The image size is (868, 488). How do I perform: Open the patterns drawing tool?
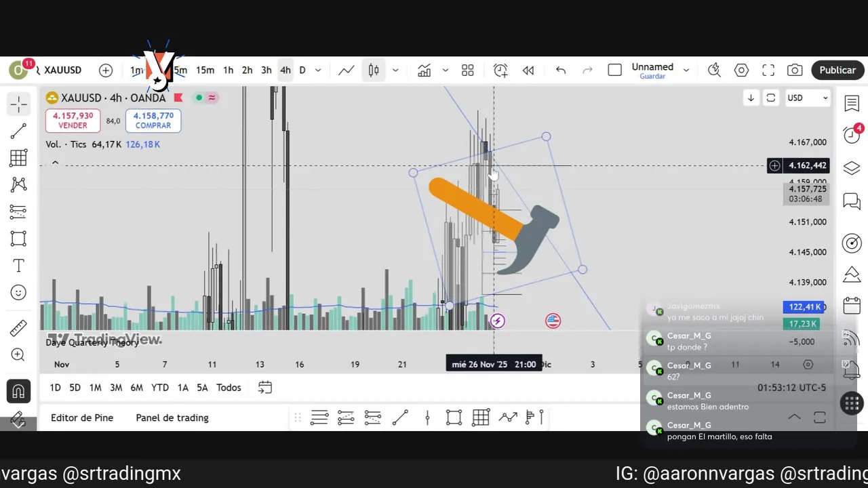click(x=18, y=184)
